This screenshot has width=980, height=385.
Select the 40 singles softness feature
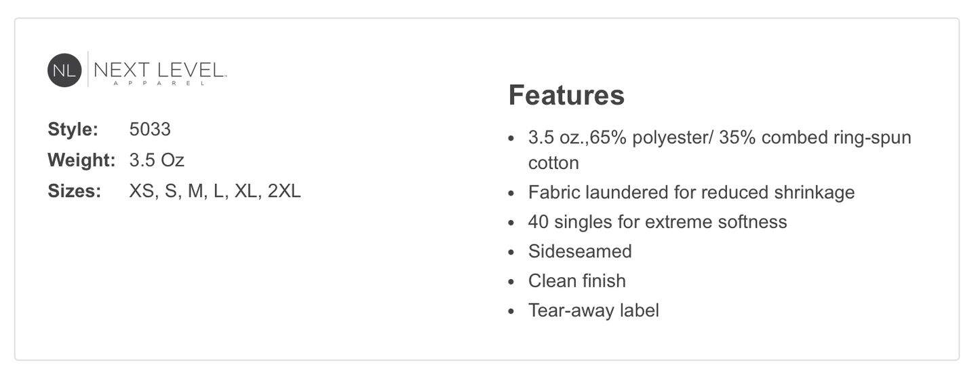(x=657, y=222)
